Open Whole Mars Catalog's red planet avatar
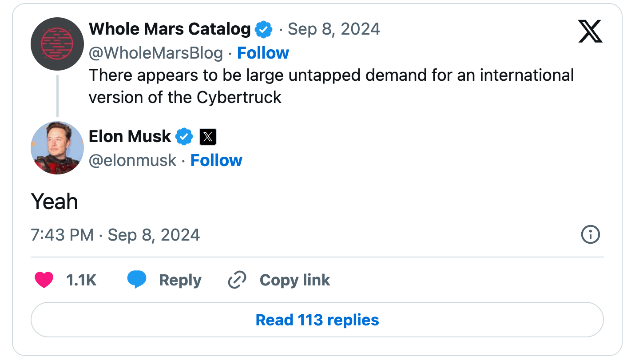Viewport: 643px width, 364px height. tap(57, 44)
